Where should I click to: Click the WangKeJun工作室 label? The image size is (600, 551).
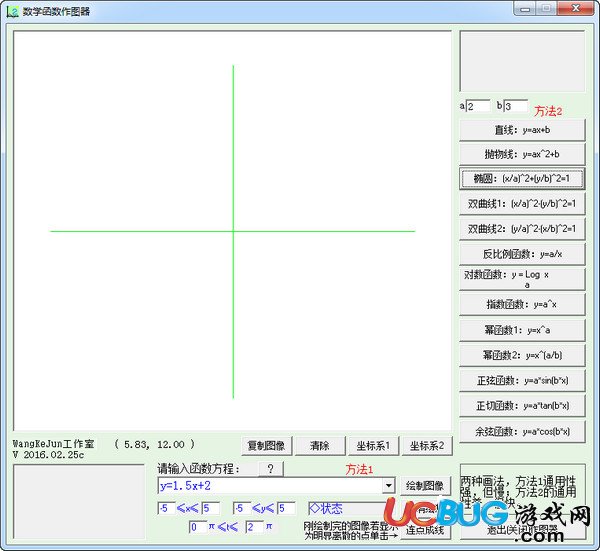tap(54, 444)
